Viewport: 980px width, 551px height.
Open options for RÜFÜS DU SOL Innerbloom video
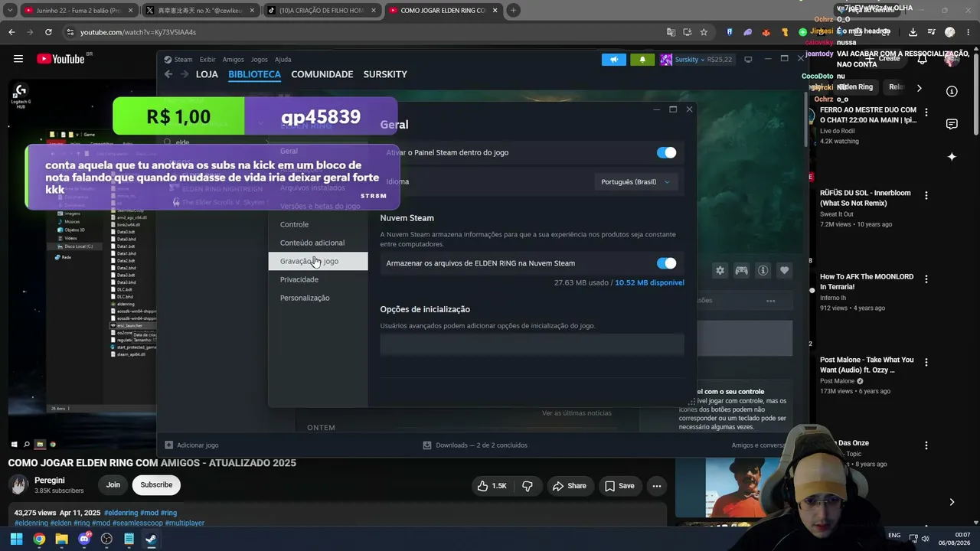(x=926, y=196)
